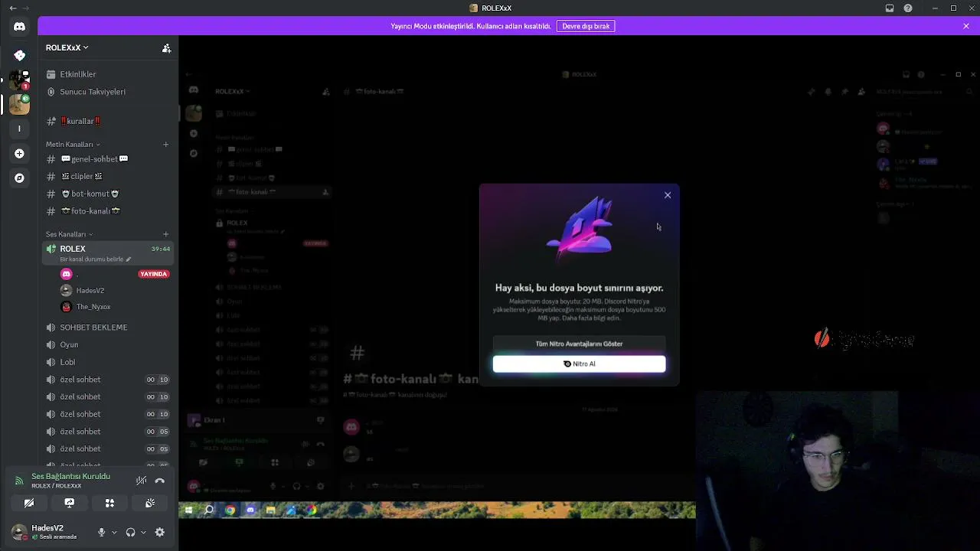Toggle headphone deafen
The image size is (980, 551).
130,533
